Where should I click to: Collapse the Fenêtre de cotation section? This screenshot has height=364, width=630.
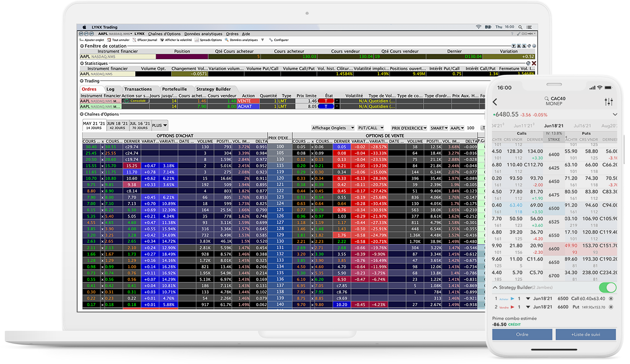pyautogui.click(x=82, y=46)
